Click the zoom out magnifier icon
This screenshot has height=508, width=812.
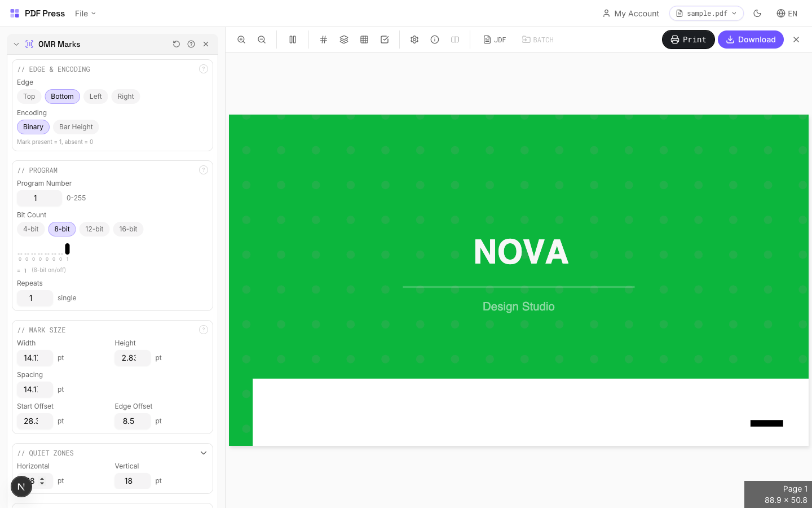click(x=262, y=40)
